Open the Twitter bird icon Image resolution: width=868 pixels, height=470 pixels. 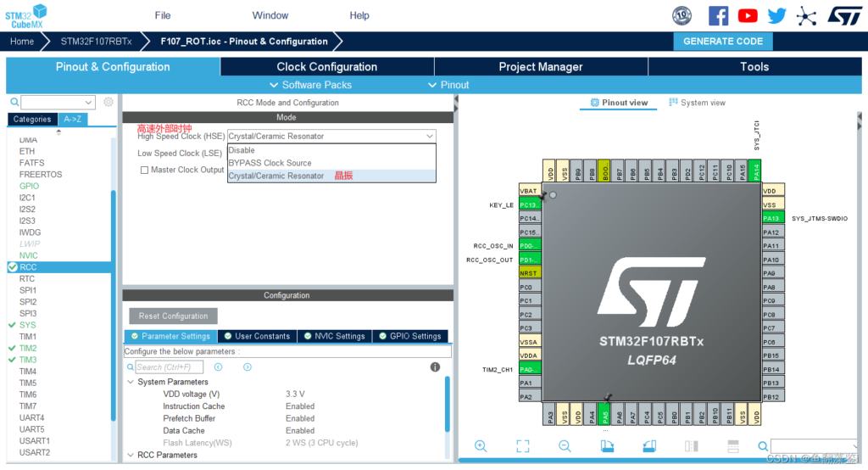(x=777, y=15)
